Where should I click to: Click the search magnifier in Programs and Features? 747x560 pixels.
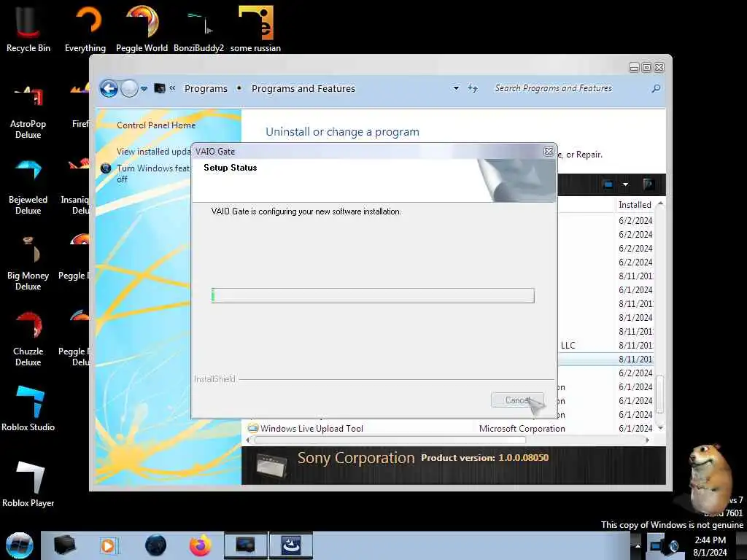coord(656,88)
